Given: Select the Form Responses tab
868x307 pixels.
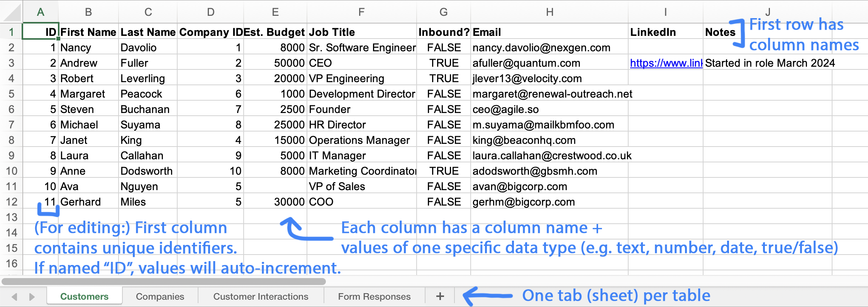Looking at the screenshot, I should [x=373, y=296].
